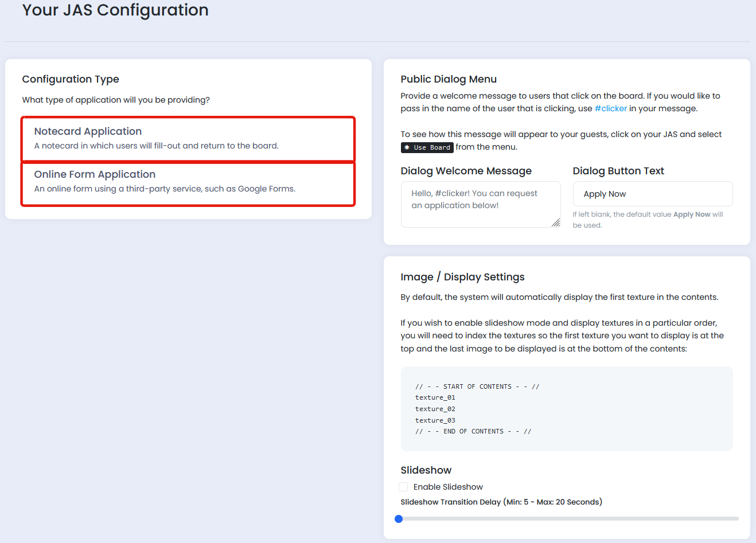This screenshot has height=543, width=756.
Task: Click the #clicker link in the description
Action: pyautogui.click(x=610, y=108)
